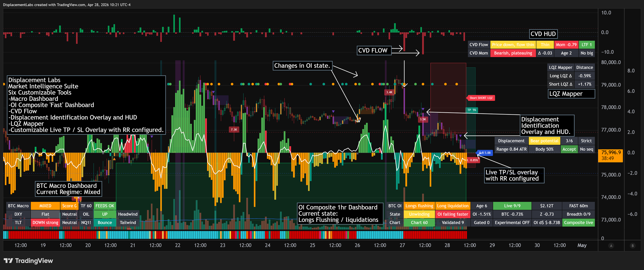The image size is (644, 270).
Task: Click the 'Breadth 0/9' cell
Action: click(x=579, y=214)
